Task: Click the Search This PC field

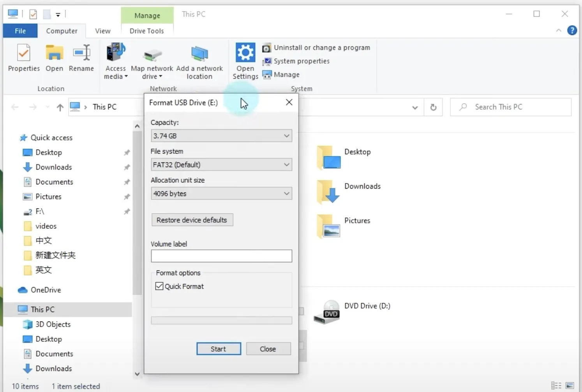Action: point(511,107)
